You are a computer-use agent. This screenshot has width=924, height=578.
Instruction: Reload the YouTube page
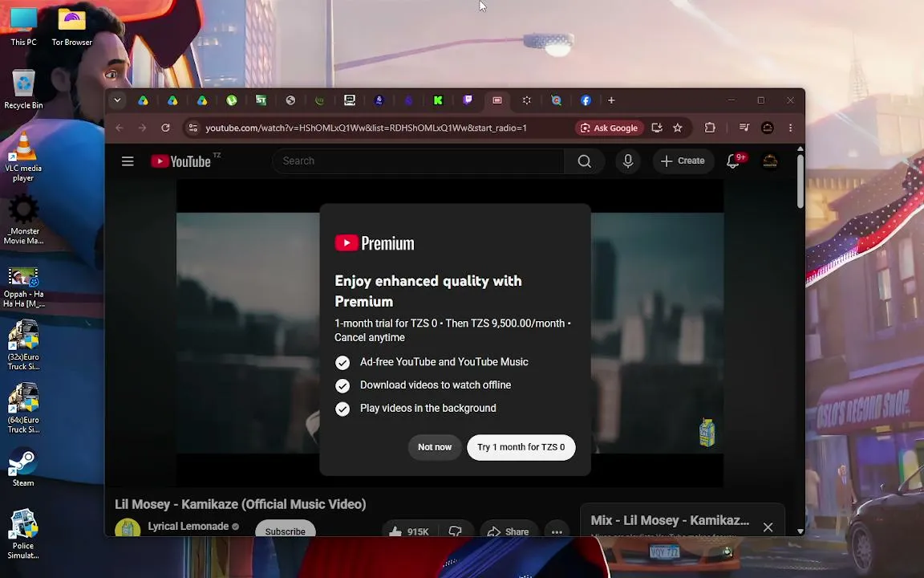[165, 128]
